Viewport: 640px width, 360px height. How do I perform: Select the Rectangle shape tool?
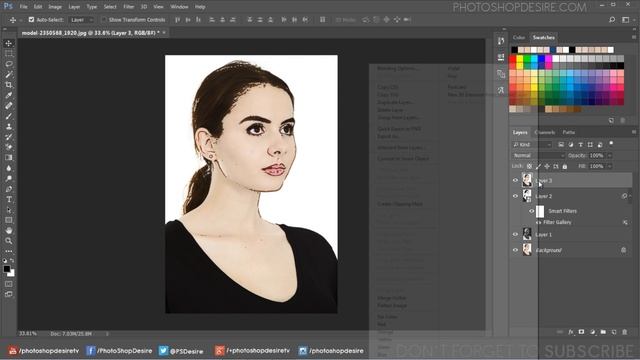(9, 220)
